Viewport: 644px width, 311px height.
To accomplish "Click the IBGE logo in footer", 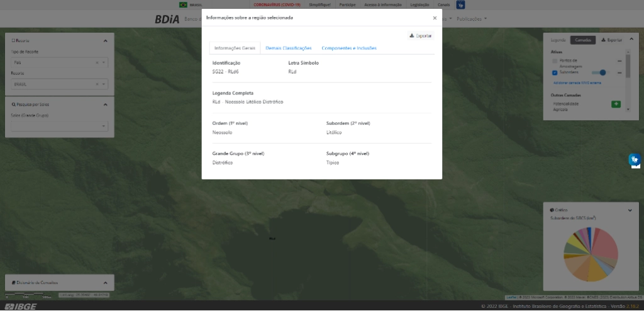I will coord(21,307).
